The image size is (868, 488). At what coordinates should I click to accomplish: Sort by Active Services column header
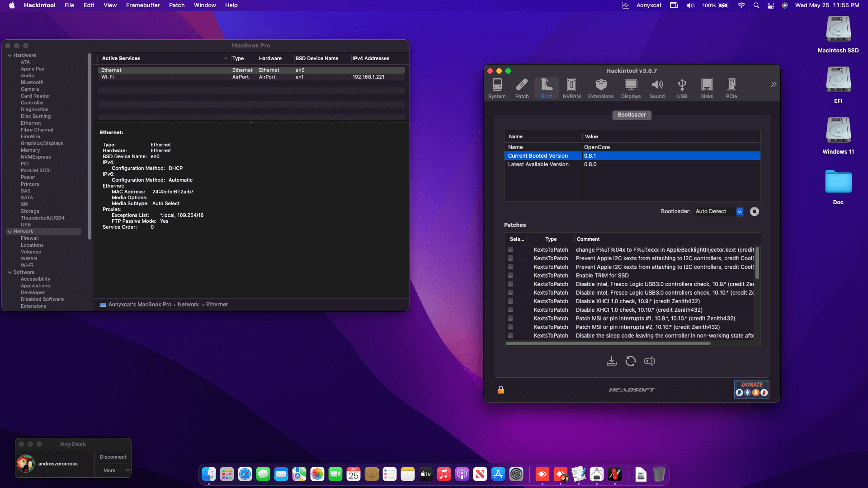point(164,58)
